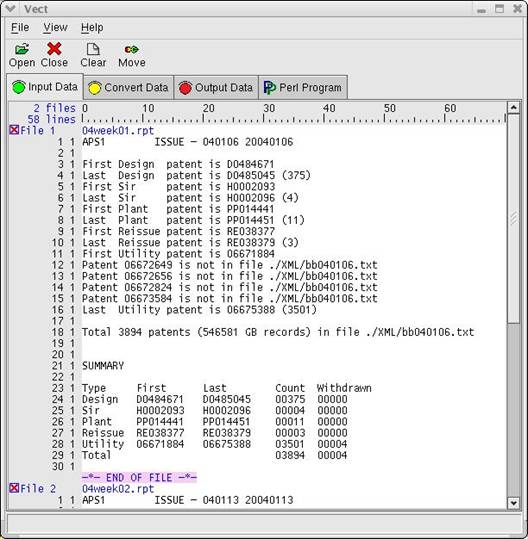The height and width of the screenshot is (539, 528).
Task: Open the File menu
Action: coord(20,28)
